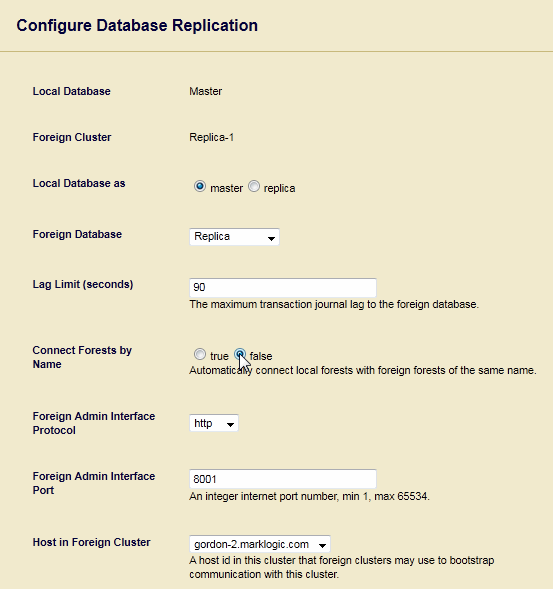Open the Host in Foreign Cluster dropdown

(x=260, y=544)
